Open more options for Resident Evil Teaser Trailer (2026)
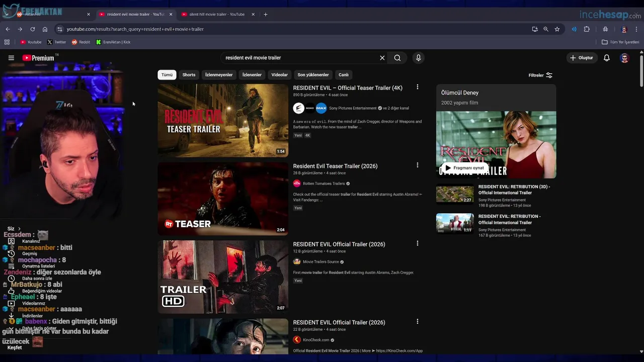 click(x=417, y=165)
